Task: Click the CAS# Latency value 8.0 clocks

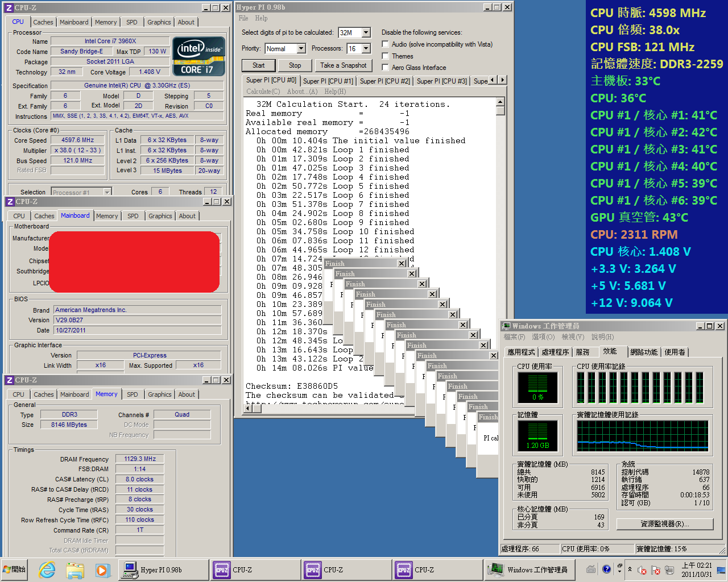Action: click(x=140, y=479)
